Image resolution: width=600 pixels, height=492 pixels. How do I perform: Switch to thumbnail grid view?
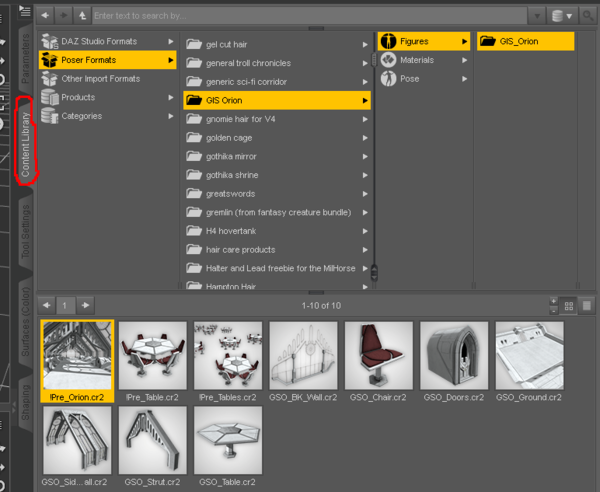569,306
